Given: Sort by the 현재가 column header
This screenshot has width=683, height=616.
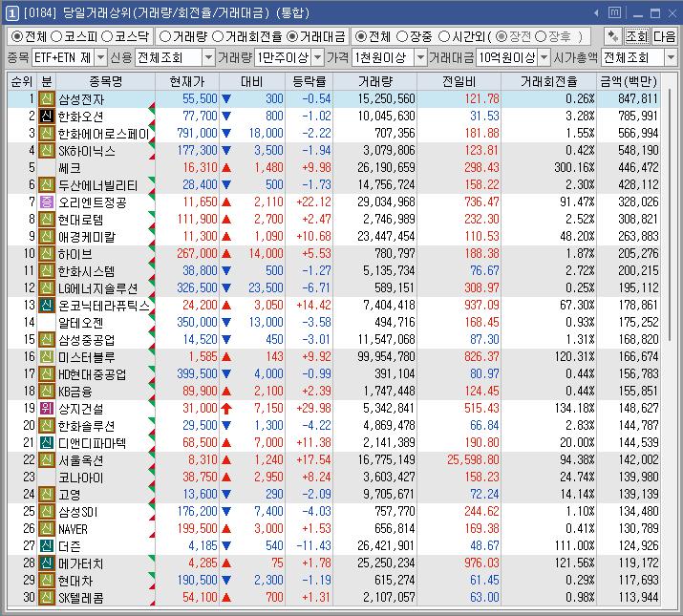Looking at the screenshot, I should [187, 81].
